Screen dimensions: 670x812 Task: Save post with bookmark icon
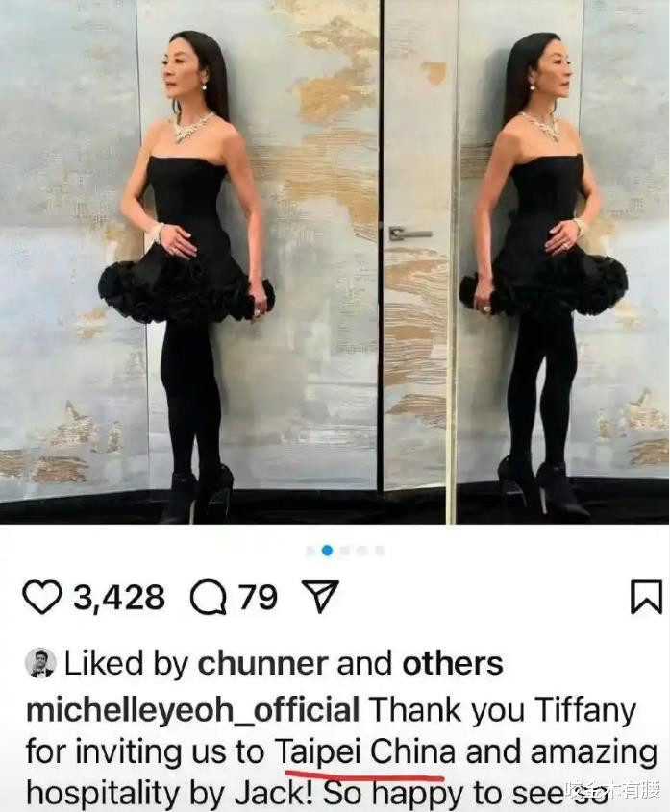point(646,597)
